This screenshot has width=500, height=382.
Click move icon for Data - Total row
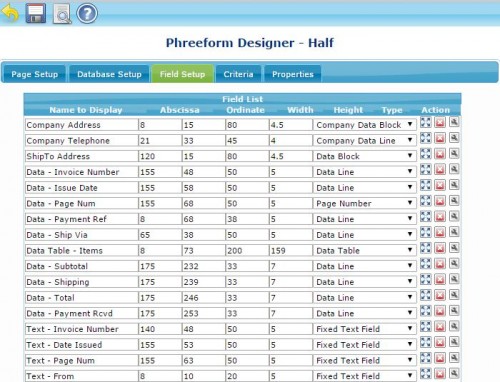[426, 295]
